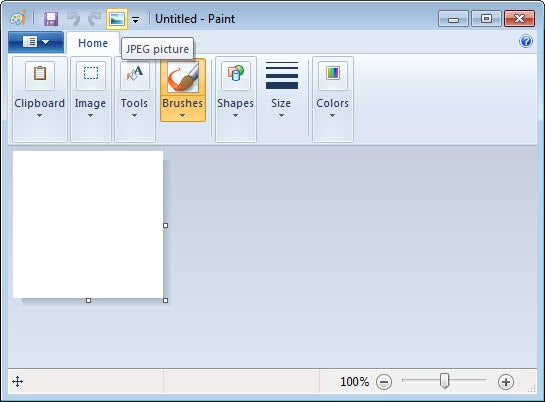
Task: Click the 100% zoom level text
Action: (354, 382)
